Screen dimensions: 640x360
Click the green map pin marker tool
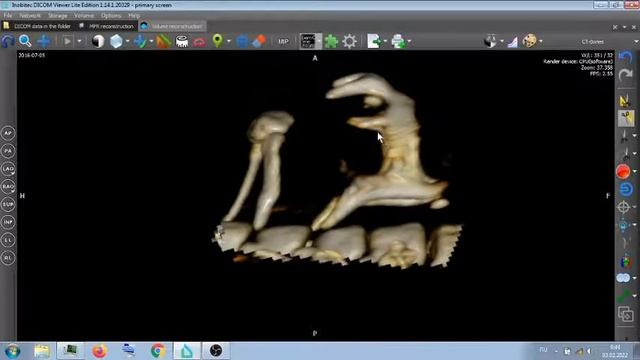tap(218, 41)
